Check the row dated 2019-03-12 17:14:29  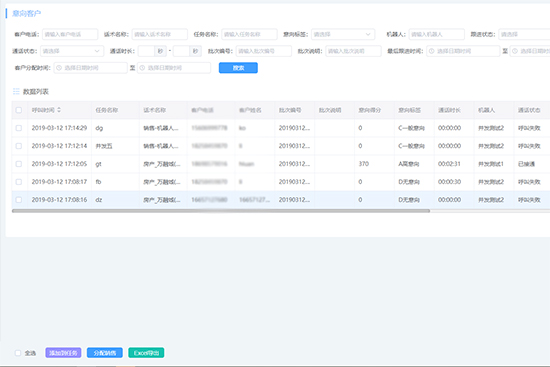19,128
